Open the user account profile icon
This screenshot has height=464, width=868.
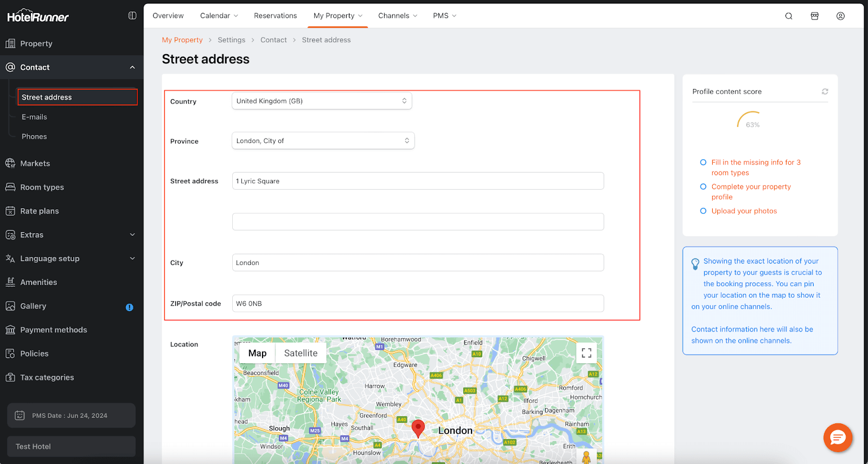click(840, 16)
